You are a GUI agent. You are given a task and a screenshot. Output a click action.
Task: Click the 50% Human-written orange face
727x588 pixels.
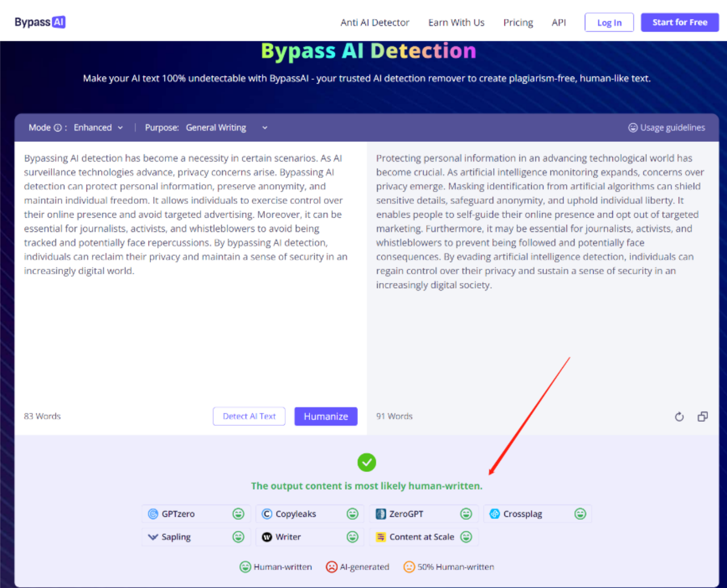click(409, 567)
